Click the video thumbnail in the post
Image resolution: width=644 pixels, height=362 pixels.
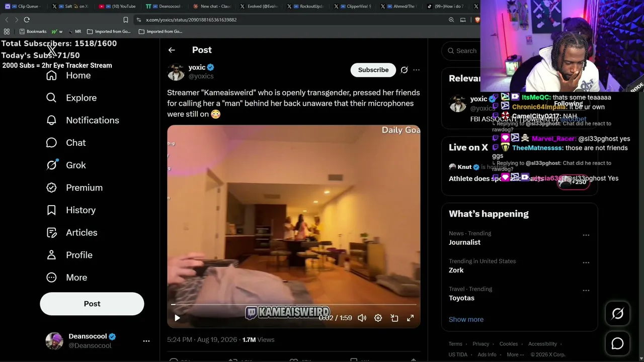(x=294, y=226)
